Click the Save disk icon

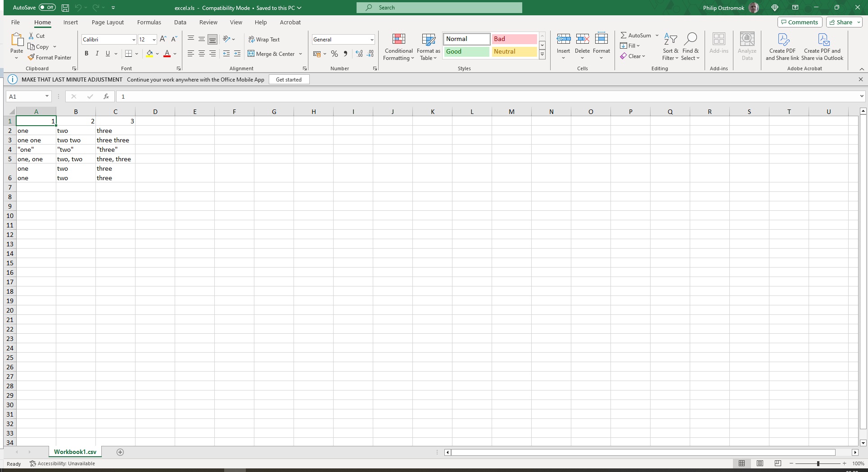[65, 8]
